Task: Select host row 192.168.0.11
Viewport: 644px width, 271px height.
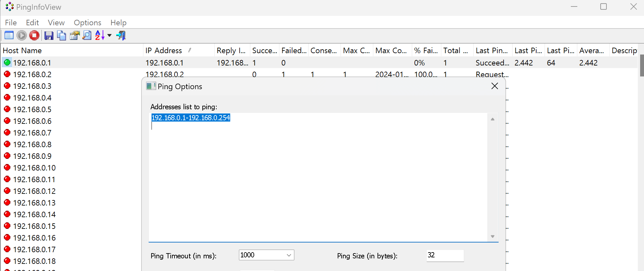Action: [34, 179]
